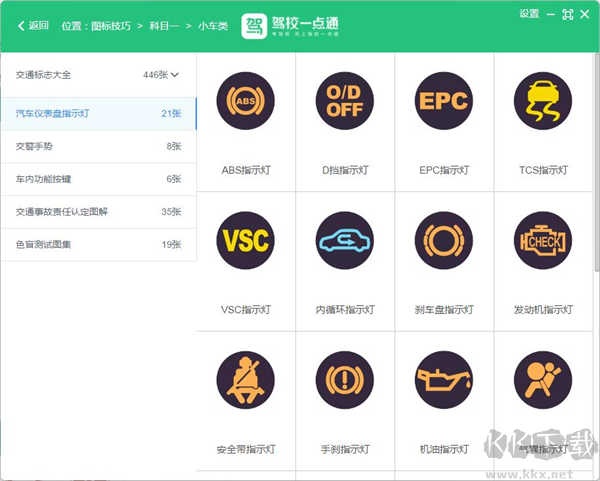
Task: Select 车内功能按键 category
Action: coord(99,179)
